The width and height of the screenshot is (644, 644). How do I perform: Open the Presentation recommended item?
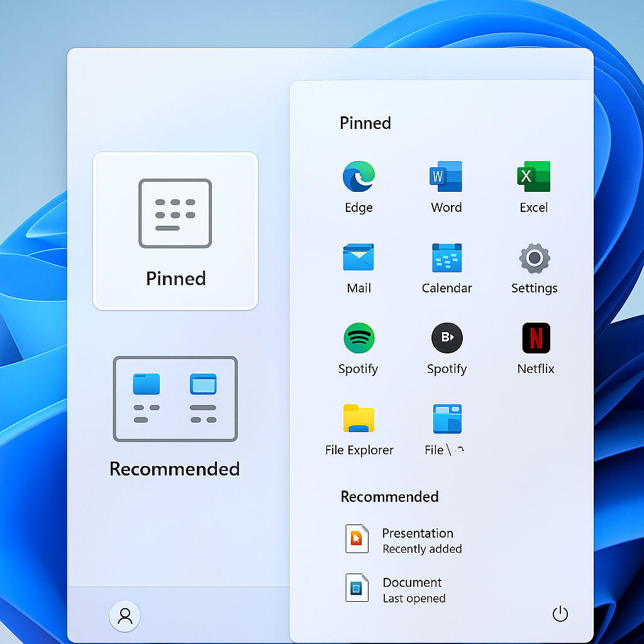coord(404,540)
